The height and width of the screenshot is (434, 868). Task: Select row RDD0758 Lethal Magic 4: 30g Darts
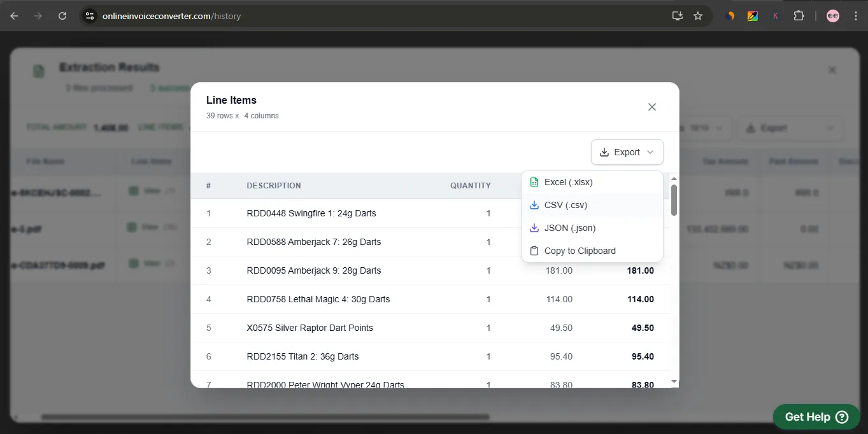pos(430,299)
